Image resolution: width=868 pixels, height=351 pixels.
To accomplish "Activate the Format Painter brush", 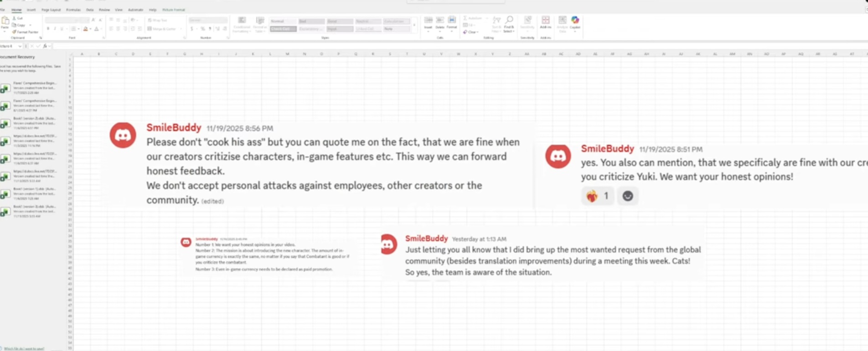I will pos(26,32).
